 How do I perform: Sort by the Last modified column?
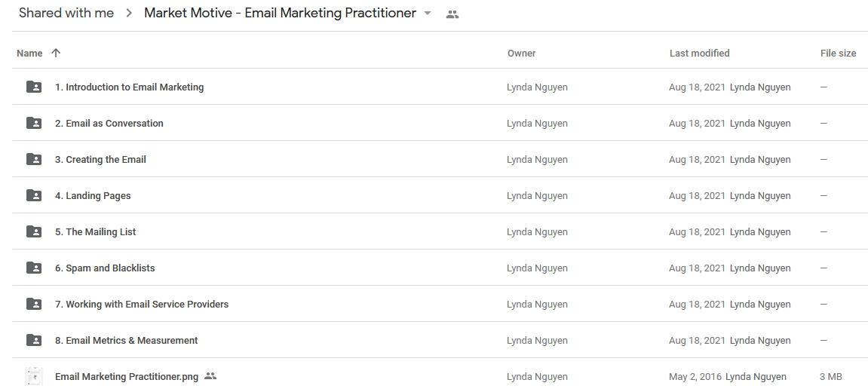click(699, 53)
